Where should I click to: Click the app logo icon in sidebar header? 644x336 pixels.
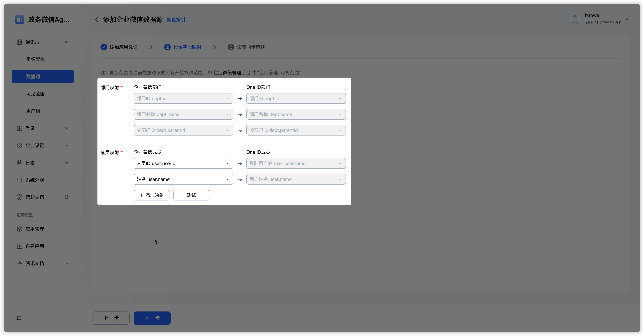pos(20,20)
